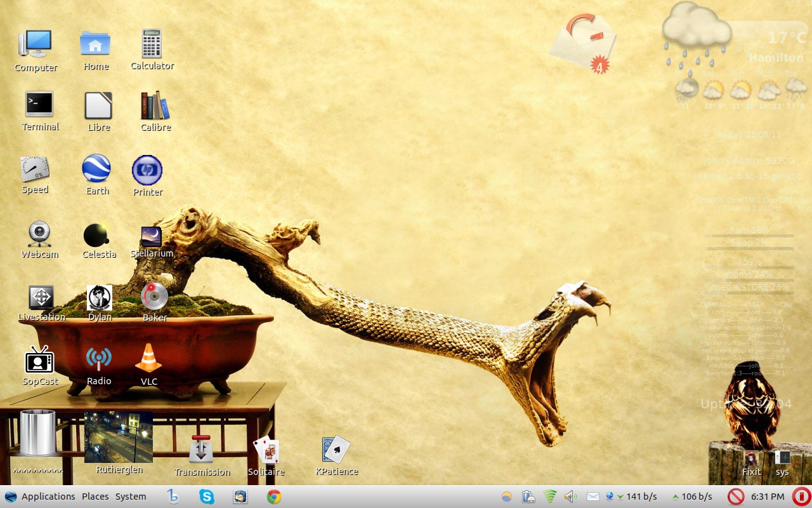Open Google Earth desktop icon
Viewport: 812px width, 508px height.
pyautogui.click(x=96, y=169)
